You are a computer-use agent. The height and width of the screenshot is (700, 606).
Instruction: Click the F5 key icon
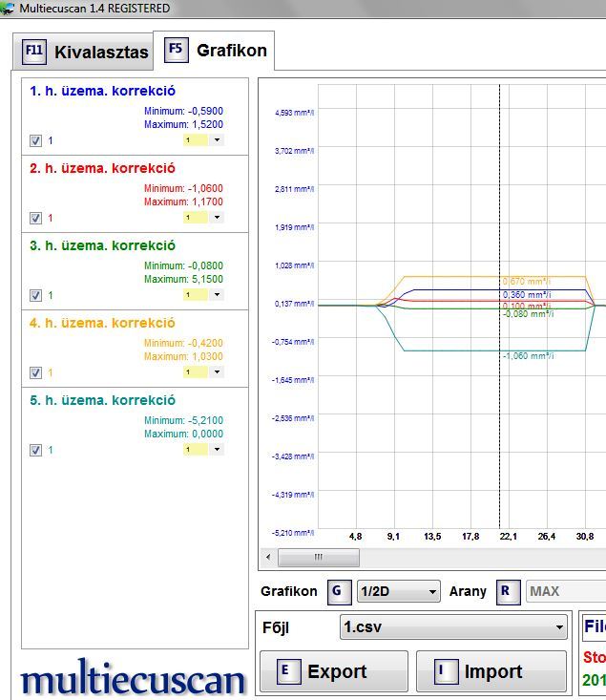pyautogui.click(x=176, y=50)
